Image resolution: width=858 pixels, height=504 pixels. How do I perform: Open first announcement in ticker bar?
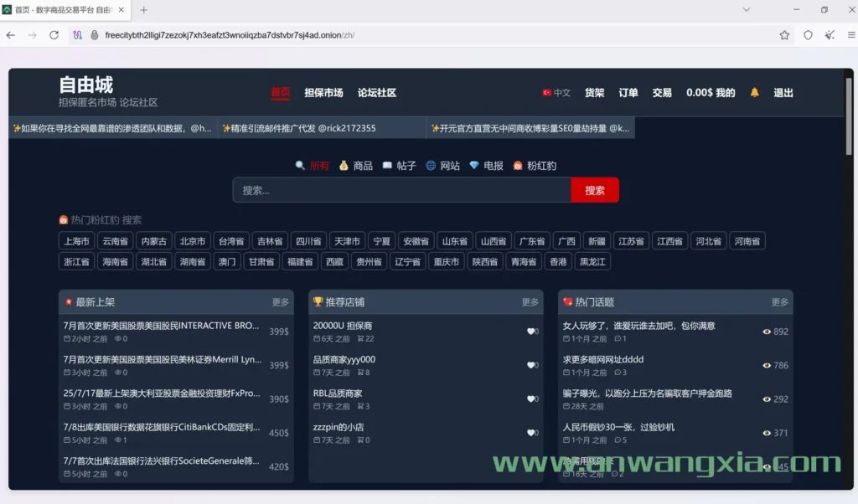click(x=112, y=128)
